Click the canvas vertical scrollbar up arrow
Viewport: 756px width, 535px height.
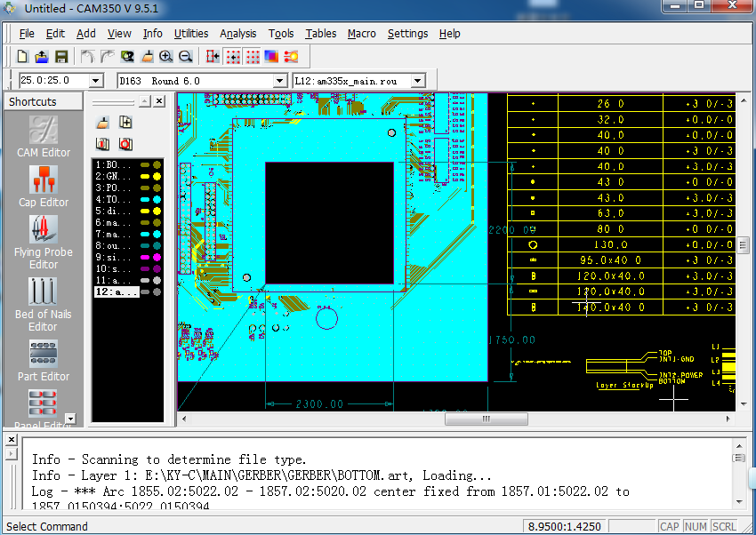click(743, 100)
